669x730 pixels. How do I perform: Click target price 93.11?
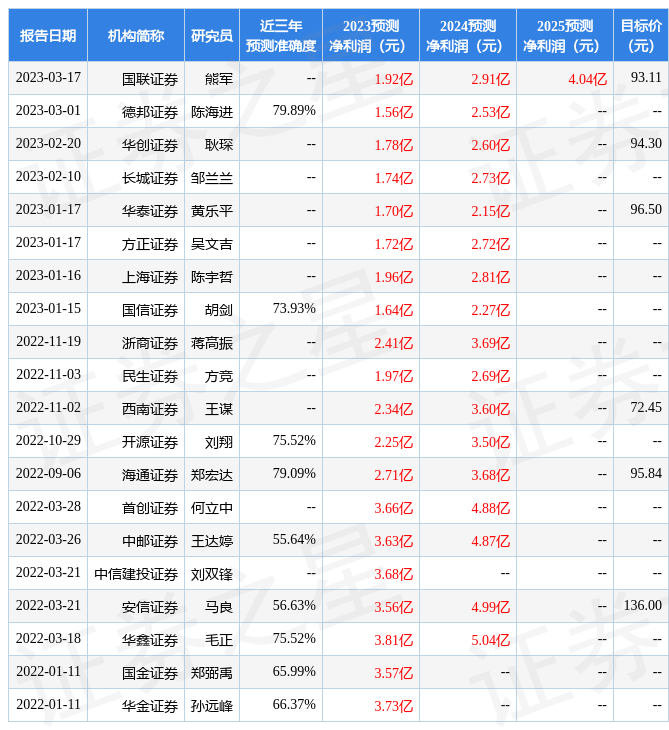click(646, 77)
